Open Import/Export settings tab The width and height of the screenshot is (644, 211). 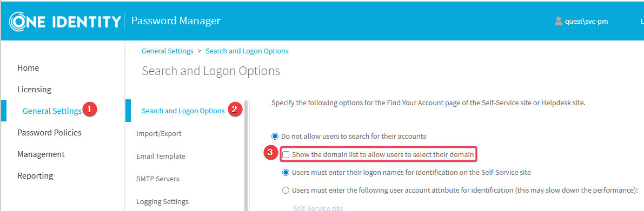pos(158,134)
